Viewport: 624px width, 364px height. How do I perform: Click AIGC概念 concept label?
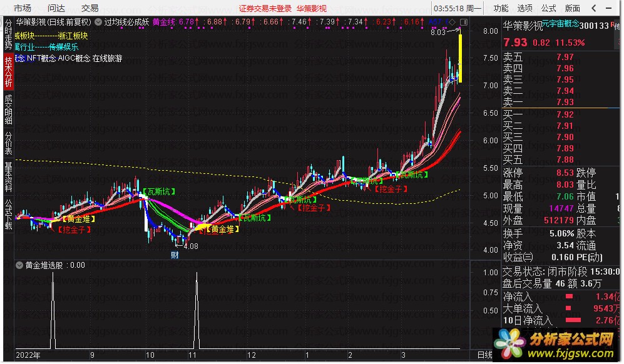coord(74,59)
